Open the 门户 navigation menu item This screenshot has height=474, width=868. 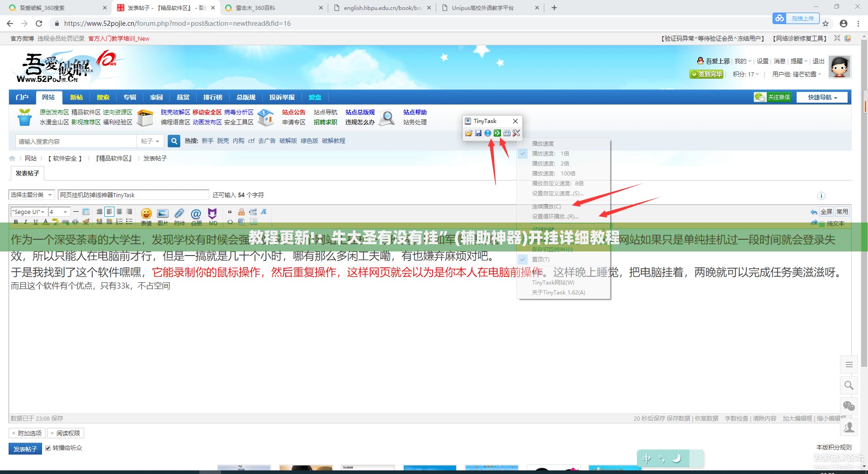(22, 97)
